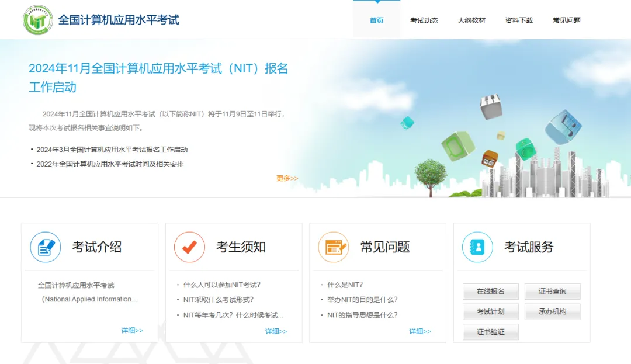Click the 在线报名 button
Viewport: 631px width, 364px height.
pos(490,291)
